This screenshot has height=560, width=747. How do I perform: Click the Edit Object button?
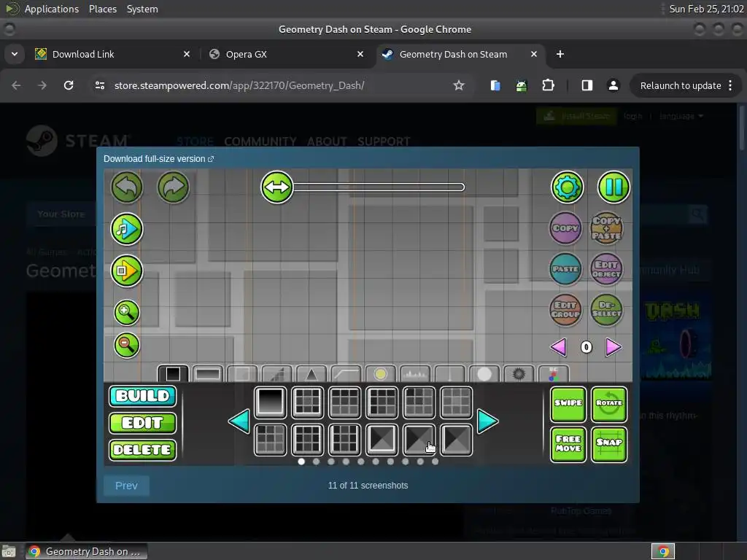pyautogui.click(x=606, y=269)
